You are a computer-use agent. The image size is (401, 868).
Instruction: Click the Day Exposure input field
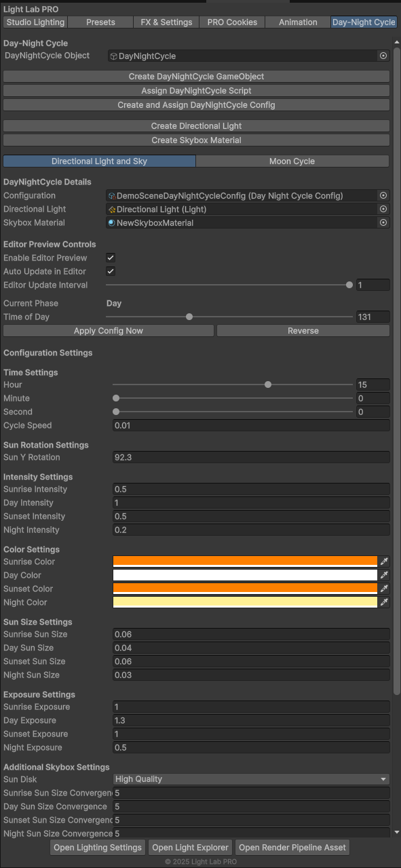click(251, 720)
